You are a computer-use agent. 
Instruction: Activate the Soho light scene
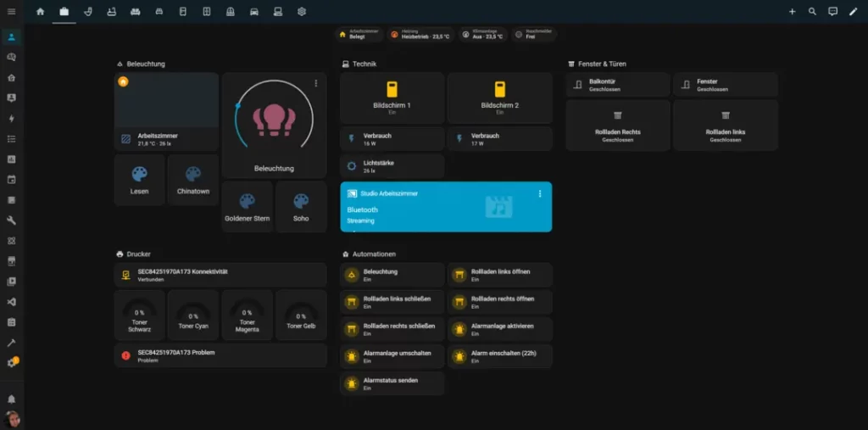(x=301, y=207)
